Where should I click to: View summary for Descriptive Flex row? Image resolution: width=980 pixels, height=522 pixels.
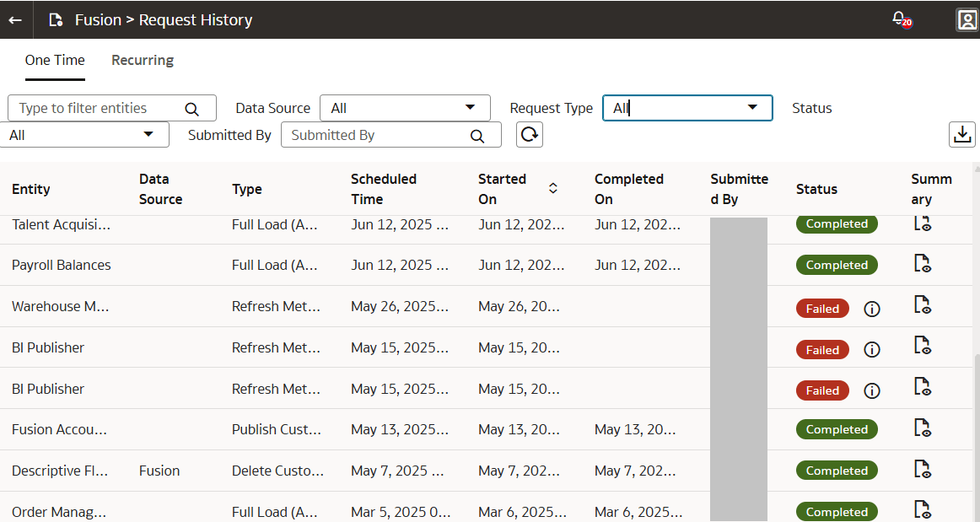click(923, 470)
